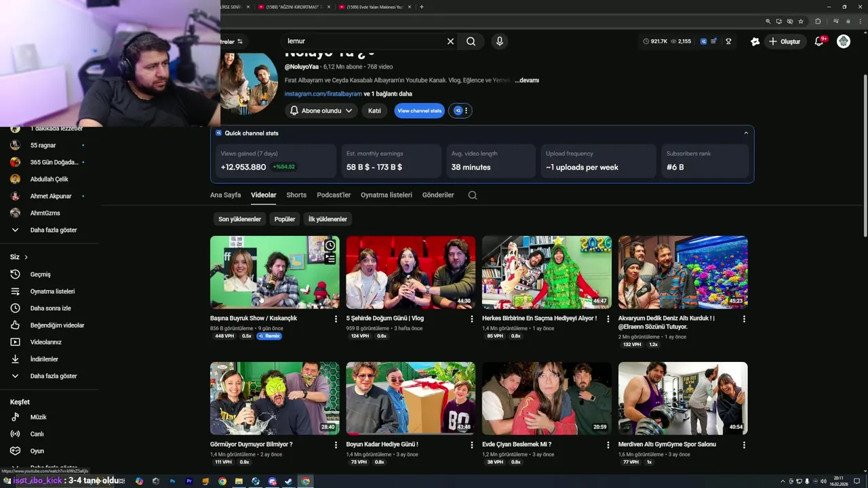Open Photoshop from the taskbar
The width and height of the screenshot is (868, 488).
[x=172, y=481]
